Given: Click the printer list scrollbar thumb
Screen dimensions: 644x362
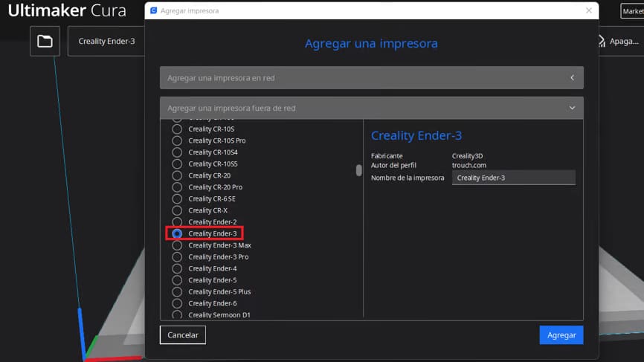Looking at the screenshot, I should [359, 170].
